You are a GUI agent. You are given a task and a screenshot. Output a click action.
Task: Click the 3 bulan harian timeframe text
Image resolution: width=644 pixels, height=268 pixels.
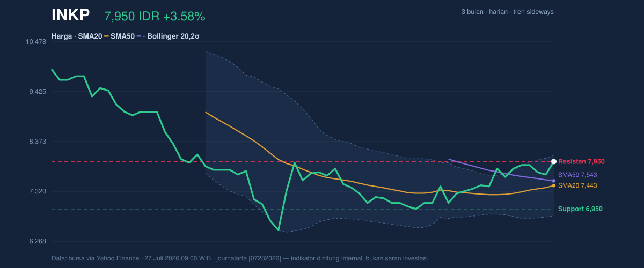pos(507,12)
